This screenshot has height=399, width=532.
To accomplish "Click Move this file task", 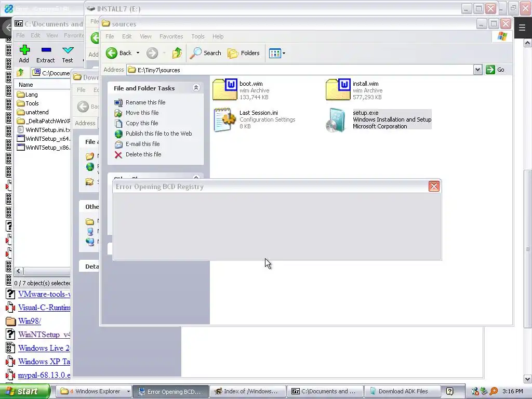I will pos(142,113).
